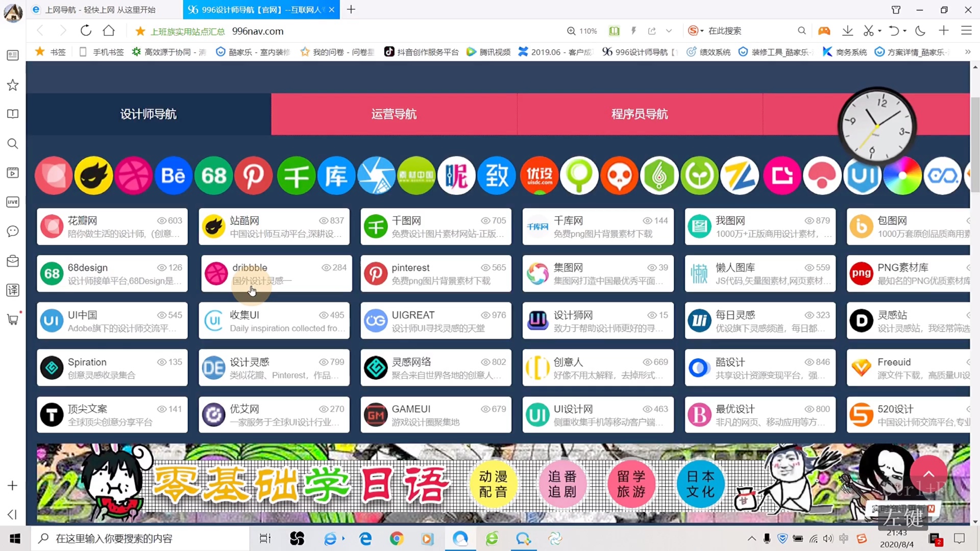This screenshot has height=551, width=980.
Task: Click the night mode moon icon
Action: point(920,31)
